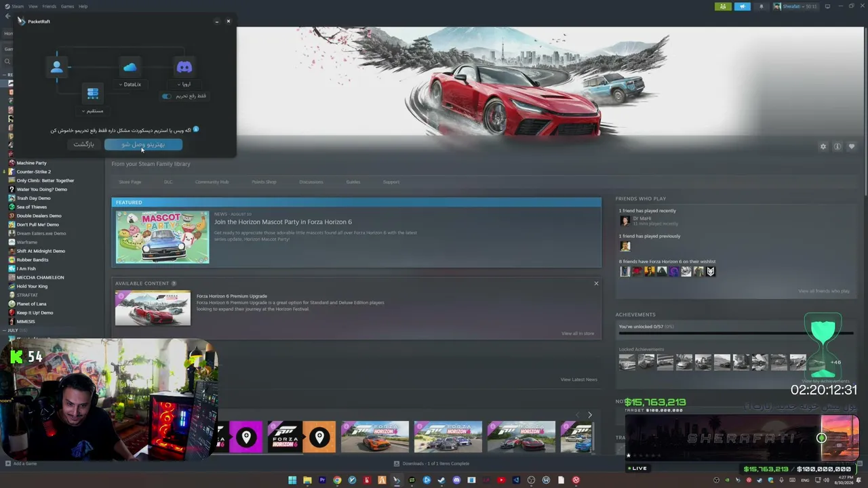Show game info for Forza Horizon 6

[x=837, y=146]
